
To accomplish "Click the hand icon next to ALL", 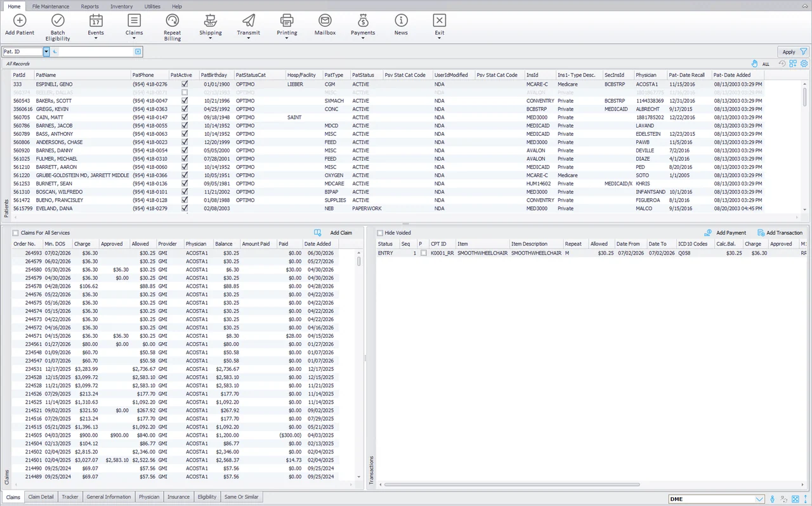I will point(754,63).
